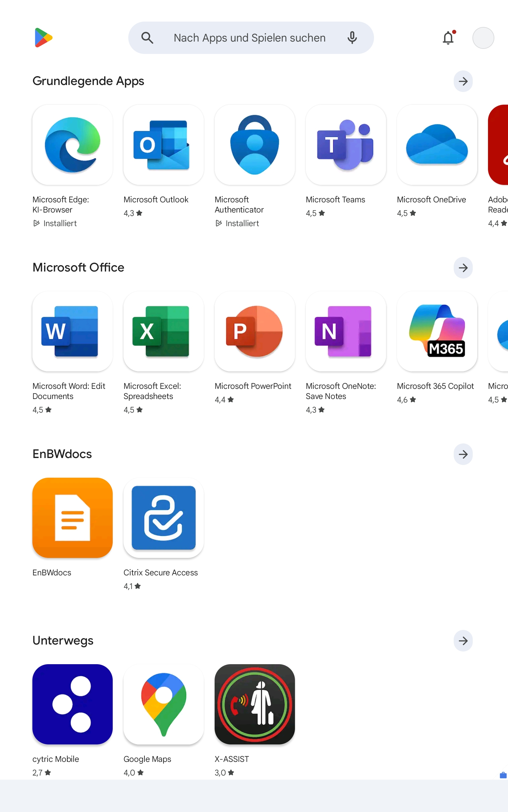Click the 2,7 rating under cytric Mobile
This screenshot has width=508, height=812.
tap(42, 773)
